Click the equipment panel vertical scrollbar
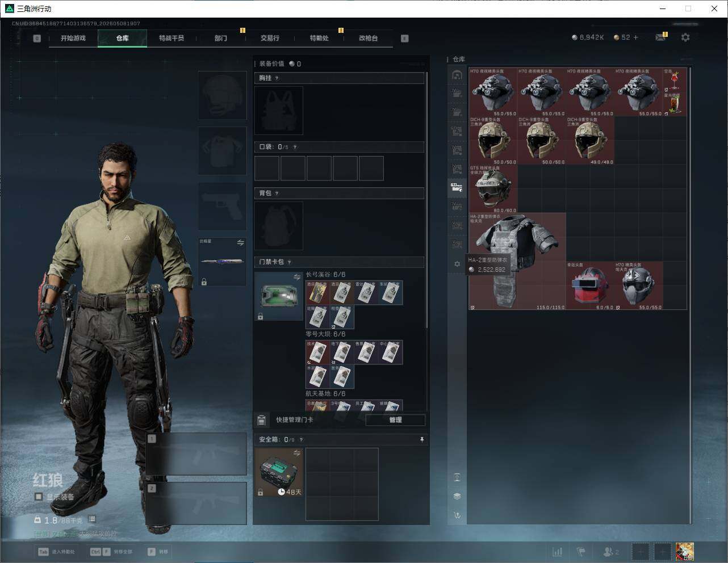Screen dimensions: 728x563 (427, 199)
